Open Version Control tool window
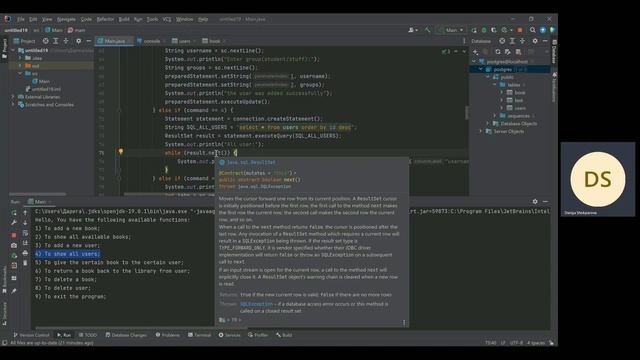This screenshot has width=640, height=360. pos(31,335)
